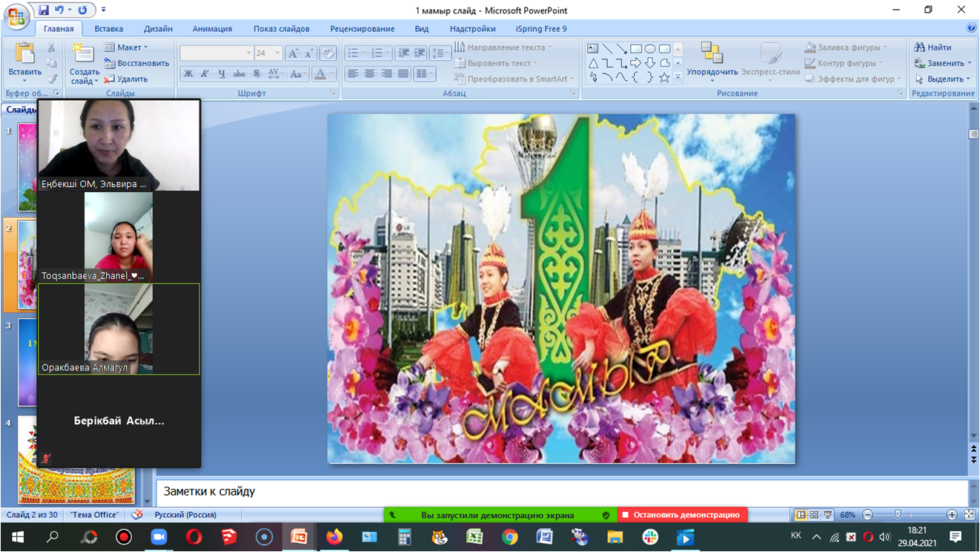The height and width of the screenshot is (552, 980).
Task: Select the oval shape in shapes gallery
Action: click(650, 49)
